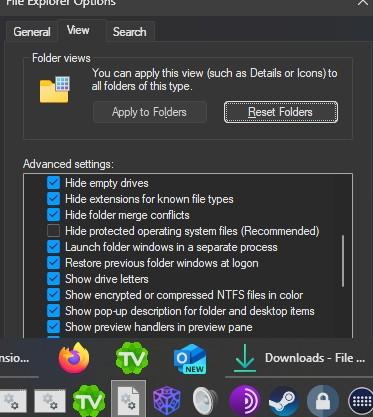Viewport: 373px width, 417px height.
Task: Open the purple cube app icon
Action: [x=167, y=400]
